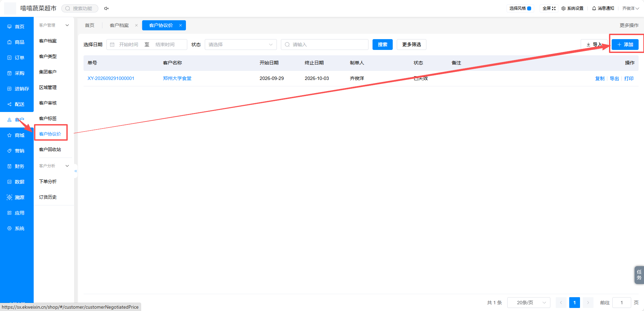Viewport: 644px width, 311px height.
Task: Click the 添加 button
Action: tap(625, 45)
